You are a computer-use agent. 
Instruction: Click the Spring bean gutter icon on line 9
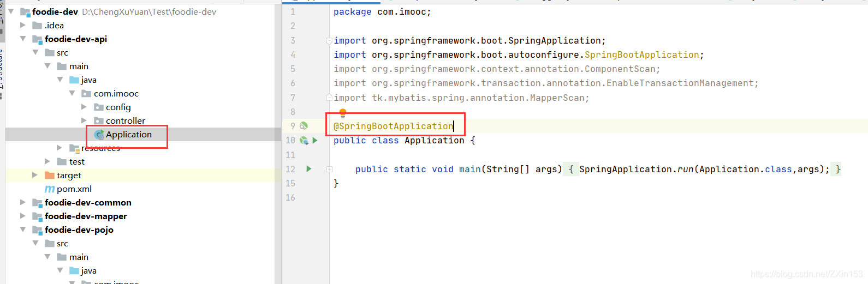click(304, 126)
